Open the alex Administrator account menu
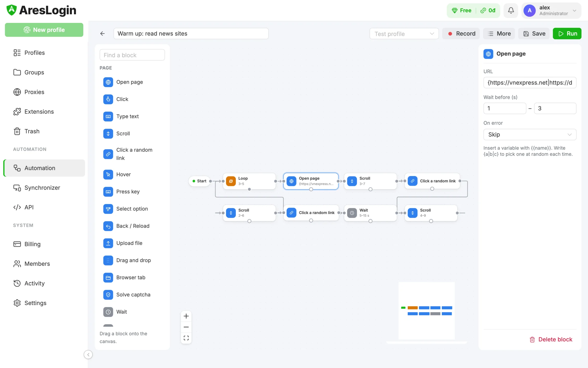The height and width of the screenshot is (368, 588). 551,11
